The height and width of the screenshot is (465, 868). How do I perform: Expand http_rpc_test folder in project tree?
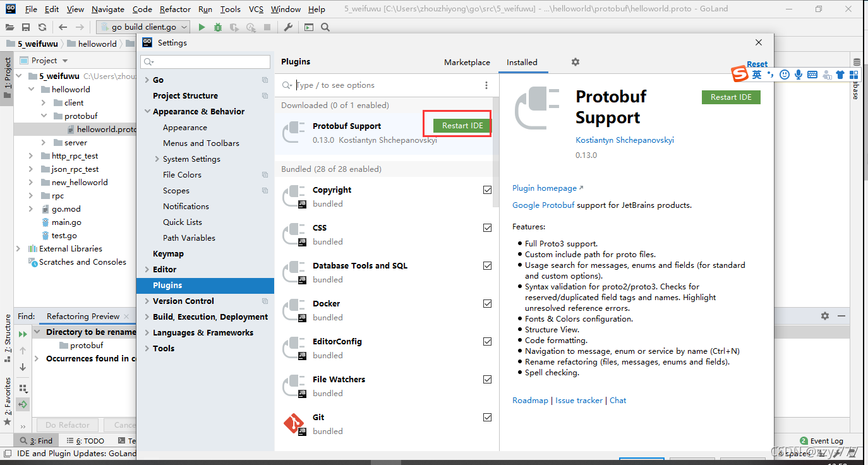(x=31, y=156)
